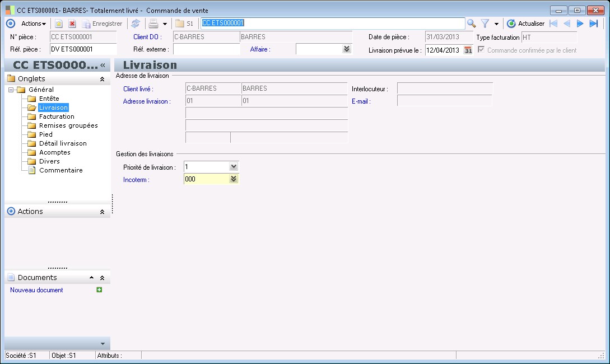Click the funnel filter icon

(x=485, y=24)
